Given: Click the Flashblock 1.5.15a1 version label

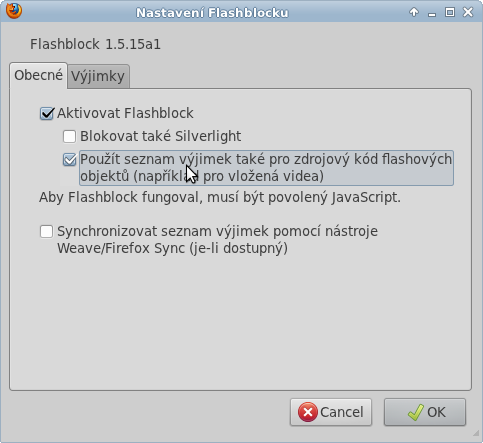Looking at the screenshot, I should (95, 44).
